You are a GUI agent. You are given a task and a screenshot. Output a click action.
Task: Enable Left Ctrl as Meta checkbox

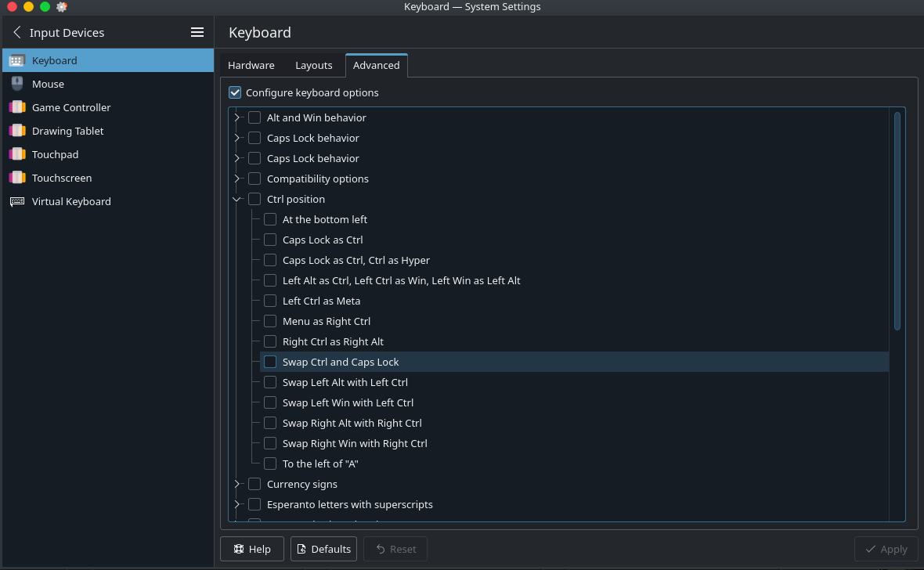(270, 301)
